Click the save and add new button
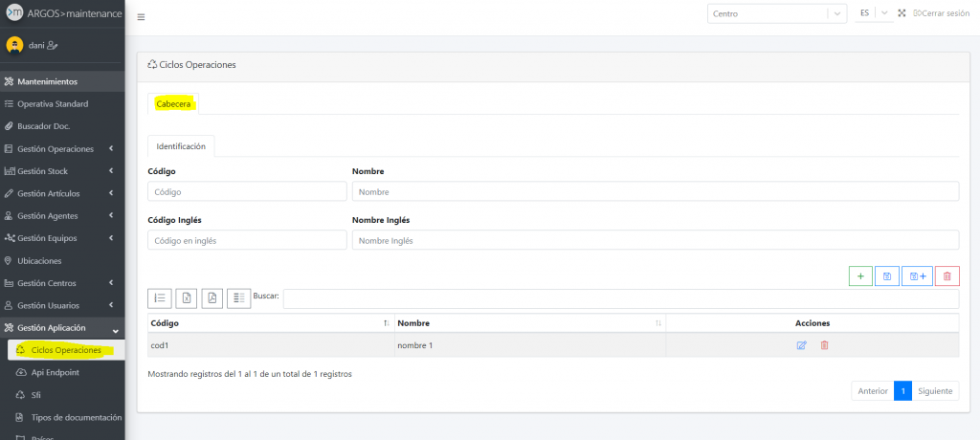The height and width of the screenshot is (440, 980). 917,276
